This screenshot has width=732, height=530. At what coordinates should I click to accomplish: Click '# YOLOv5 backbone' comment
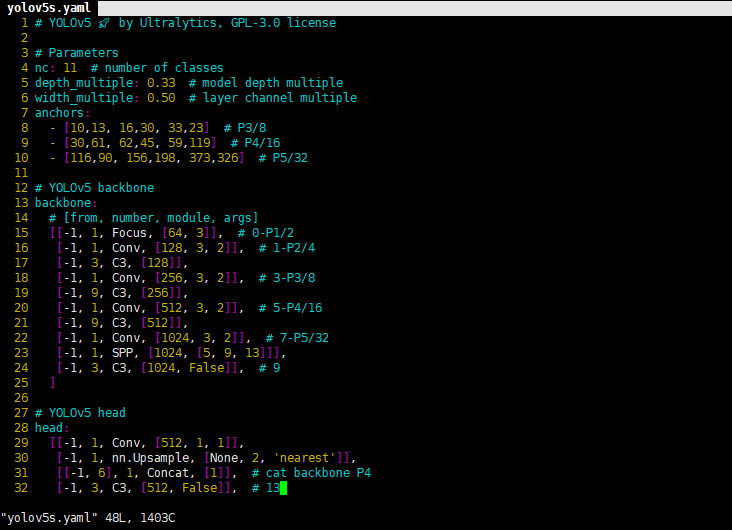pyautogui.click(x=94, y=188)
